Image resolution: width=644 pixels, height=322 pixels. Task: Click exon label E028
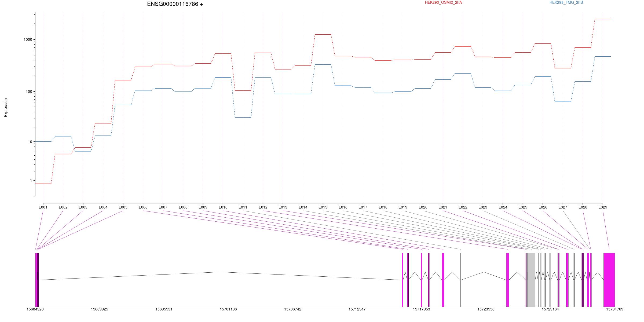pos(583,207)
